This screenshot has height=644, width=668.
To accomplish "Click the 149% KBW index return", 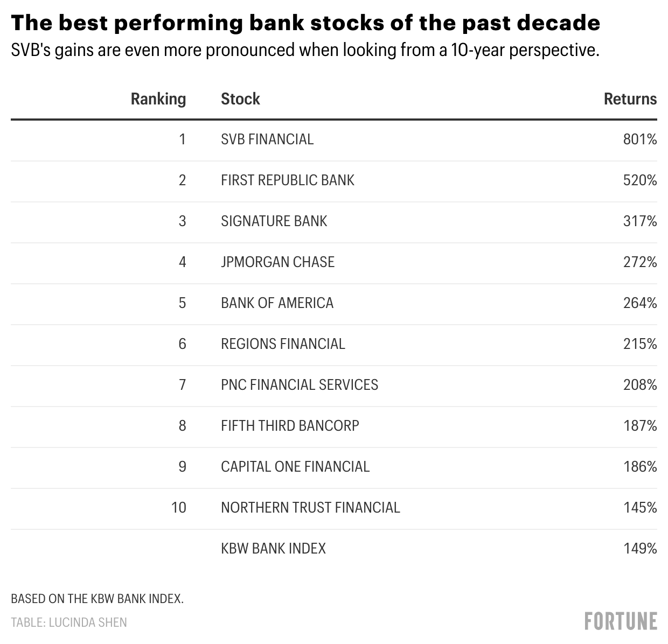I will pyautogui.click(x=640, y=549).
